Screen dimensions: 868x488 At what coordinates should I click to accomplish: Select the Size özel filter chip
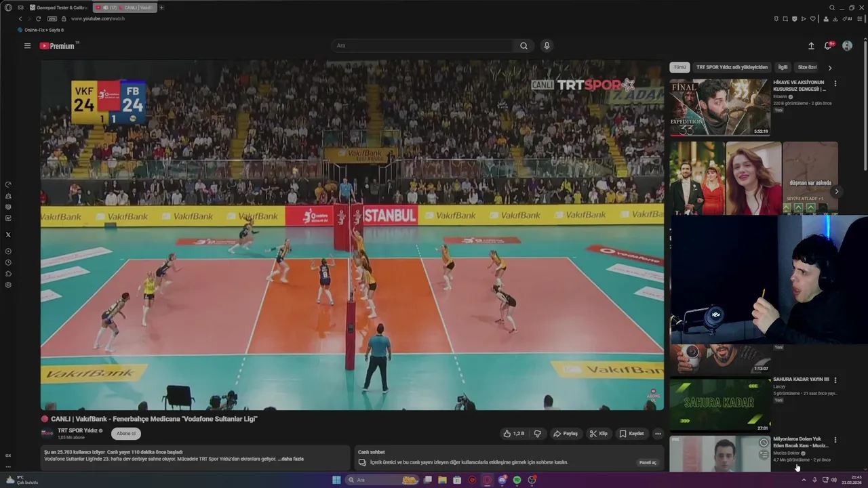pos(807,67)
